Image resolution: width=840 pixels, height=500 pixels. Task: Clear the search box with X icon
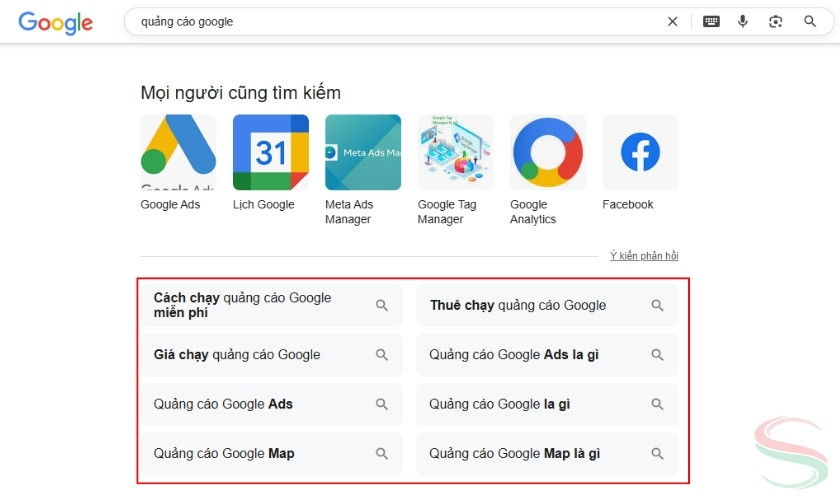(672, 21)
